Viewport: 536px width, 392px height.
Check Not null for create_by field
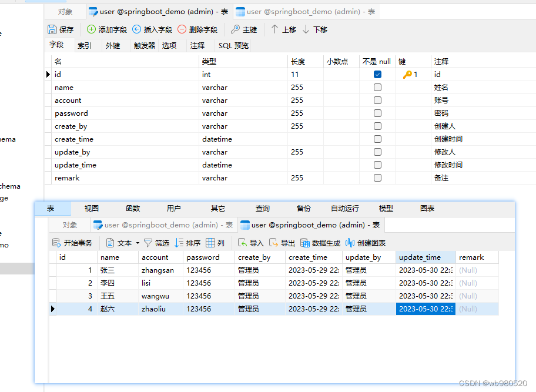point(377,126)
